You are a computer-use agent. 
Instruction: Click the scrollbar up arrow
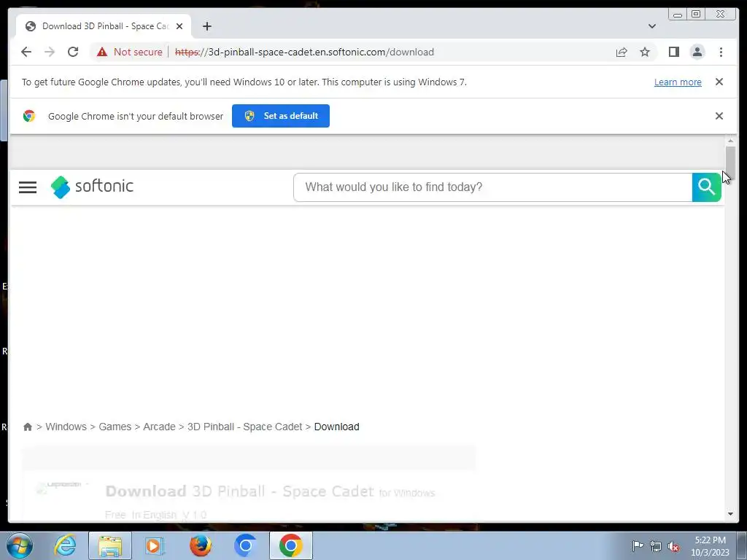pyautogui.click(x=730, y=141)
